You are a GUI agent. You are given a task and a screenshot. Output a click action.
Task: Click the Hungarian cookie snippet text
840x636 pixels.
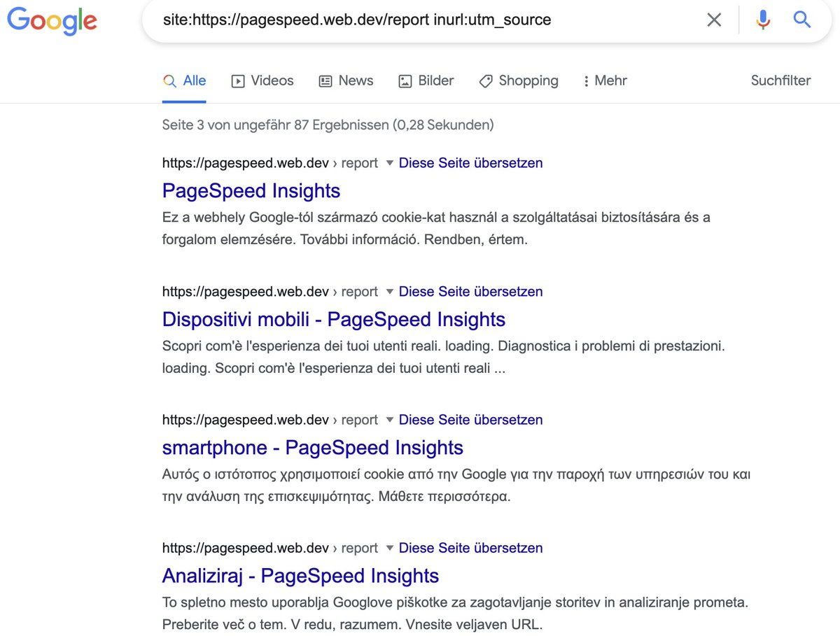coord(436,228)
